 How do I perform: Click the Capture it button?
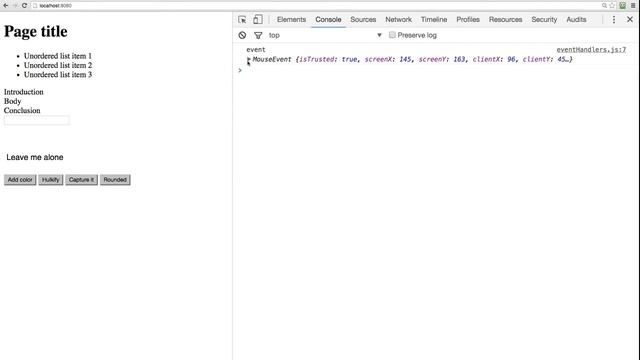click(81, 180)
